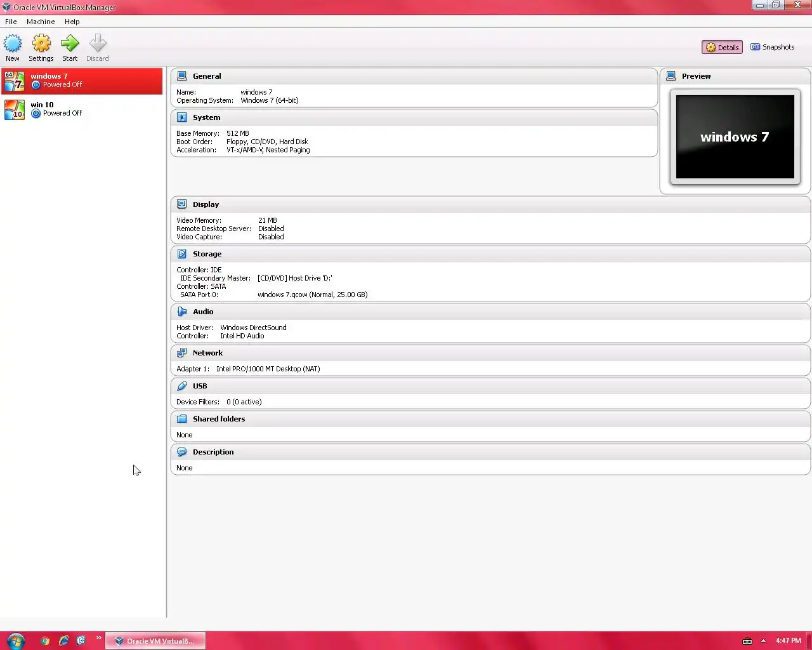Click the Display section monitor icon
812x650 pixels.
click(x=182, y=204)
